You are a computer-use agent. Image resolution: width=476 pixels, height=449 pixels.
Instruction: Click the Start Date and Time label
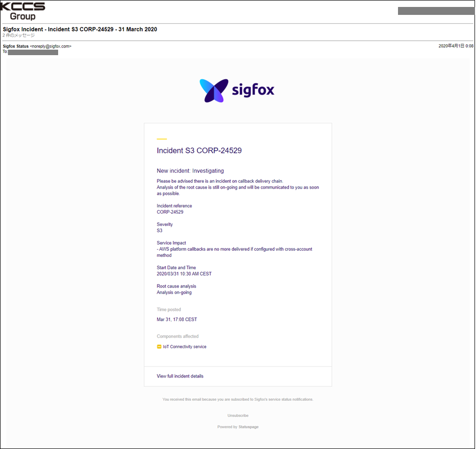point(176,267)
